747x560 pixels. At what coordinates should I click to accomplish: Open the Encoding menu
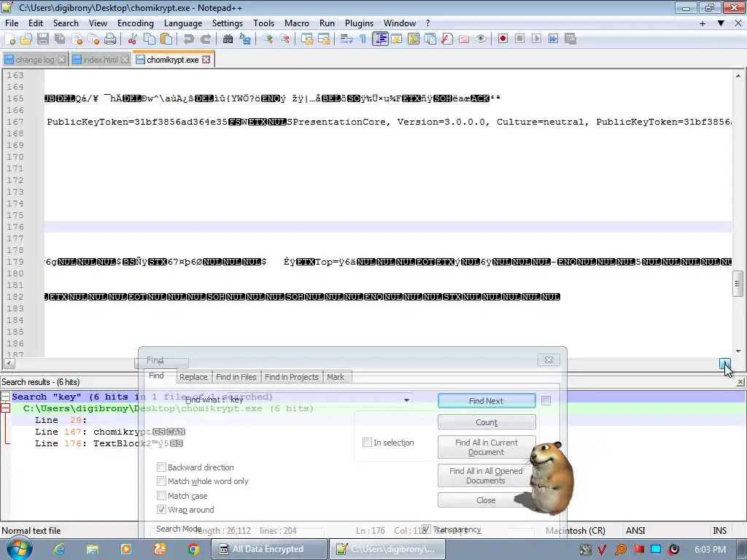tap(135, 23)
